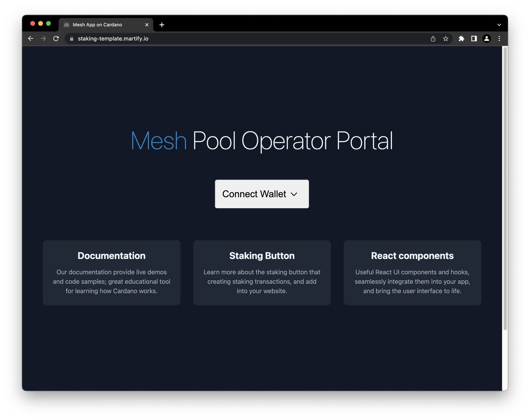Click the Mesh favicon on the tab
The image size is (530, 420).
(67, 25)
